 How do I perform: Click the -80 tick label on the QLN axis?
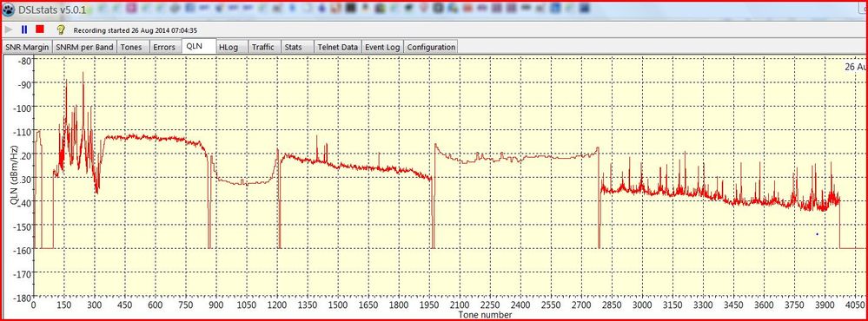(25, 60)
